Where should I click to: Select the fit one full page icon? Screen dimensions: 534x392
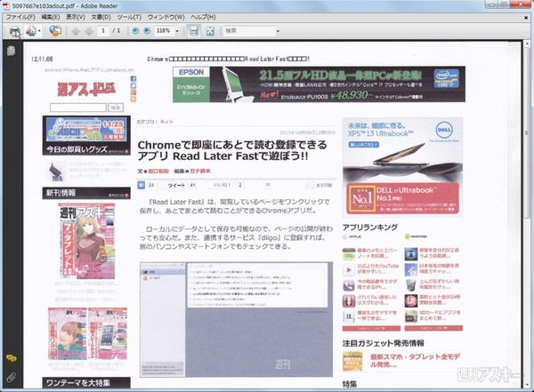[210, 31]
